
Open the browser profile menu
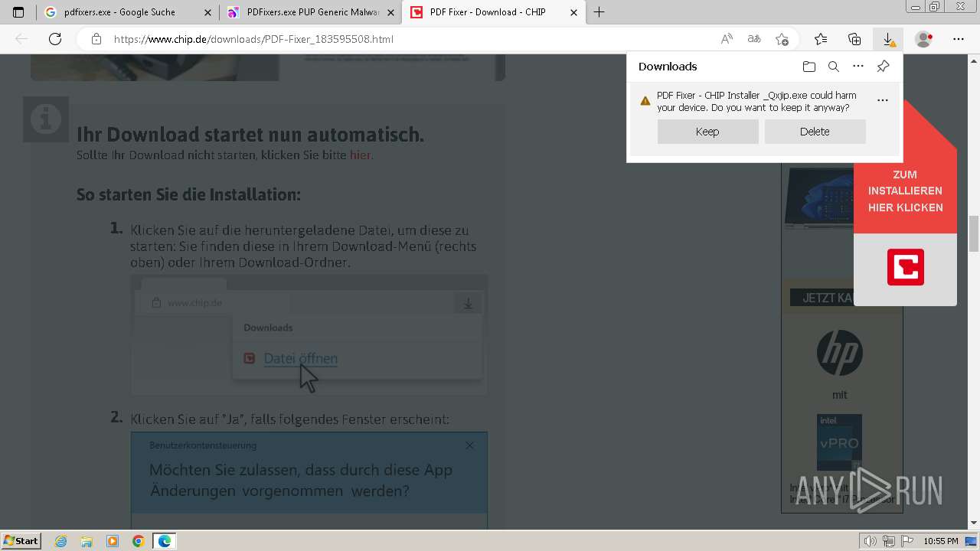(x=924, y=39)
